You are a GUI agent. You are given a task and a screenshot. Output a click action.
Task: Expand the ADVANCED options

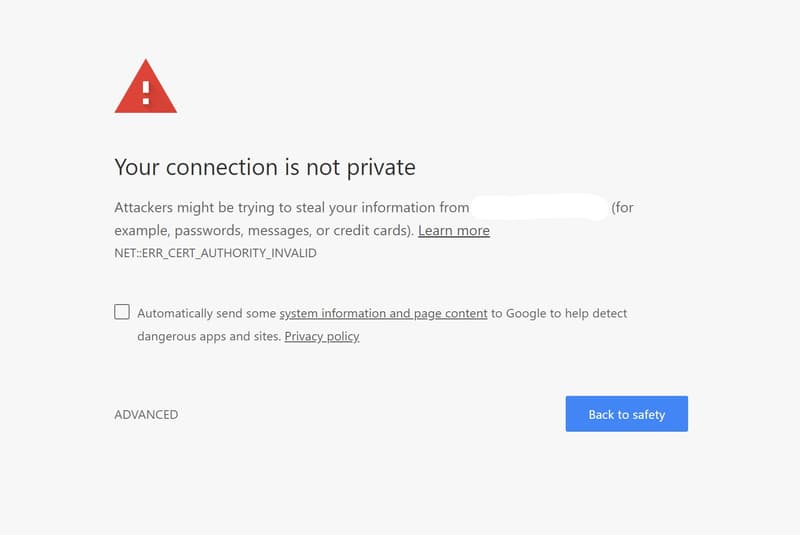click(146, 415)
